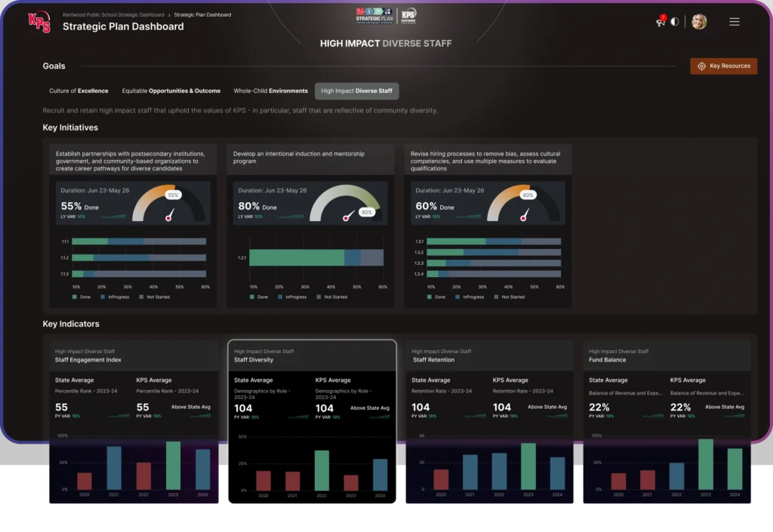Go to Kentwood Public School Strategic Dashboard breadcrumb
The height and width of the screenshot is (532, 773).
point(113,14)
